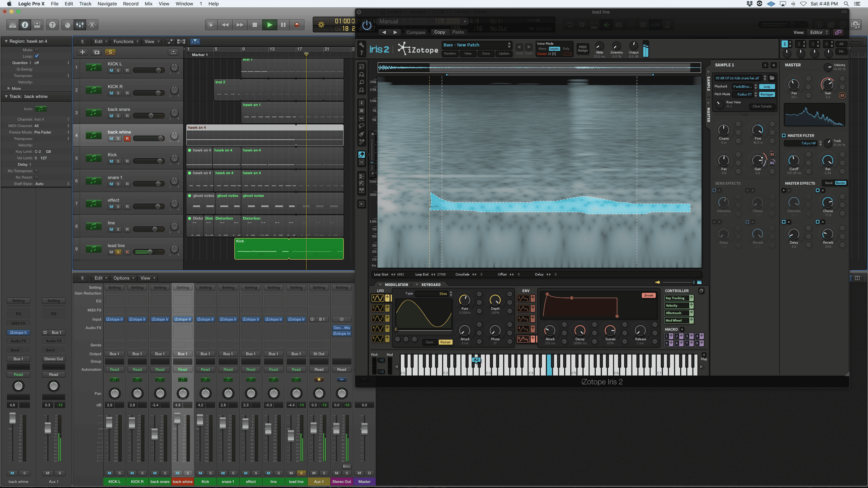Image resolution: width=868 pixels, height=488 pixels.
Task: Open the Options dropdown in Mixer
Action: click(124, 278)
